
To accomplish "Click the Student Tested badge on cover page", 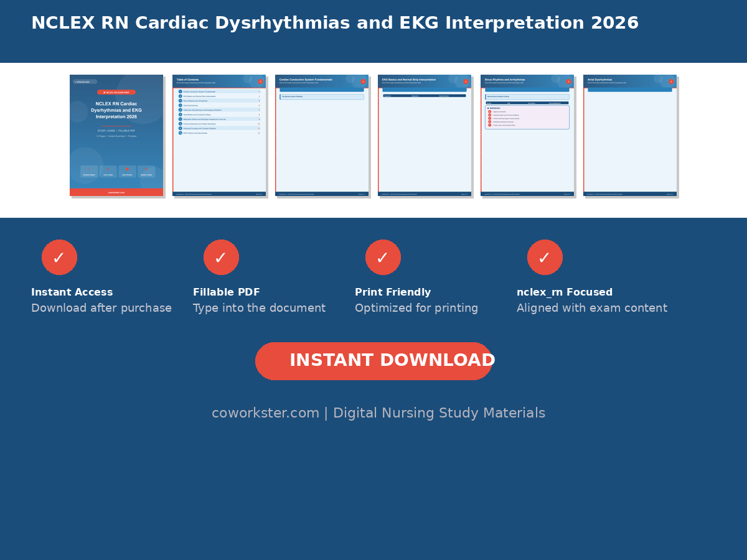I will click(x=146, y=171).
